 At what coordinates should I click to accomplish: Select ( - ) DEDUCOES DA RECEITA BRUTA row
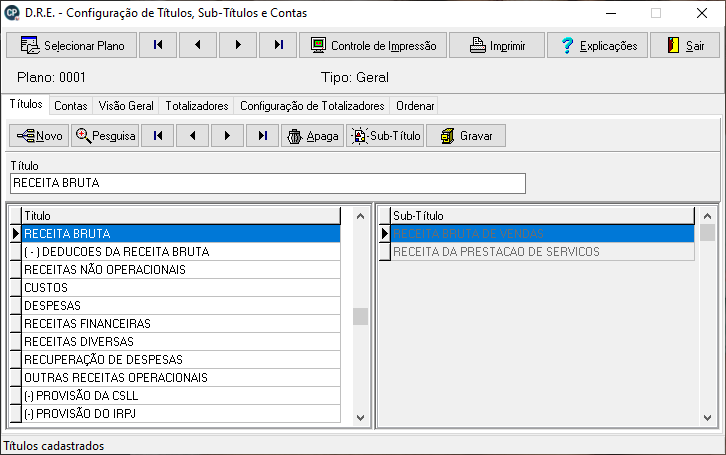181,252
